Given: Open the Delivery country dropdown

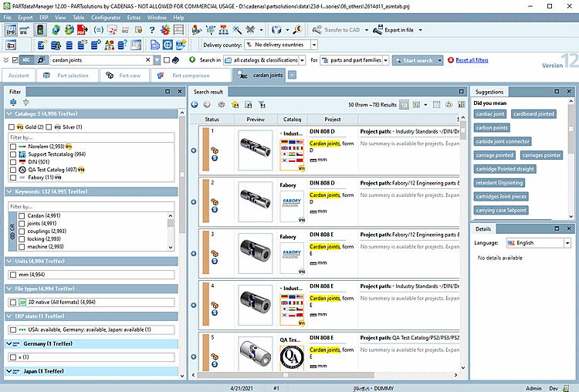Looking at the screenshot, I should 314,45.
